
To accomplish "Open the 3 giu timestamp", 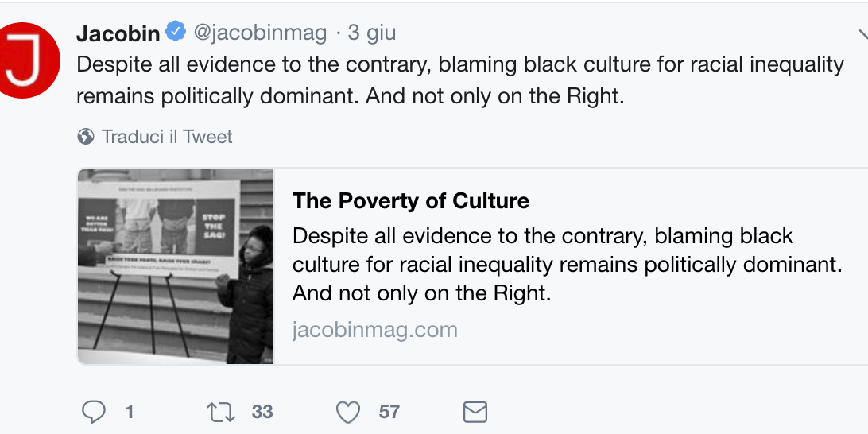I will pyautogui.click(x=372, y=33).
